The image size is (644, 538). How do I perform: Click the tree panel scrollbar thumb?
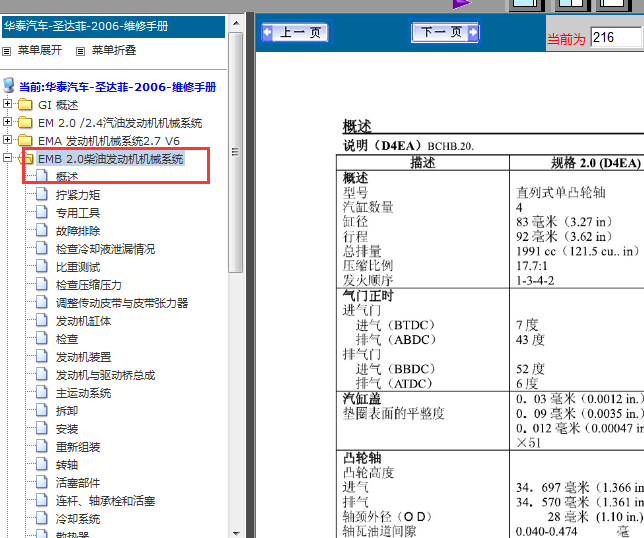click(235, 152)
